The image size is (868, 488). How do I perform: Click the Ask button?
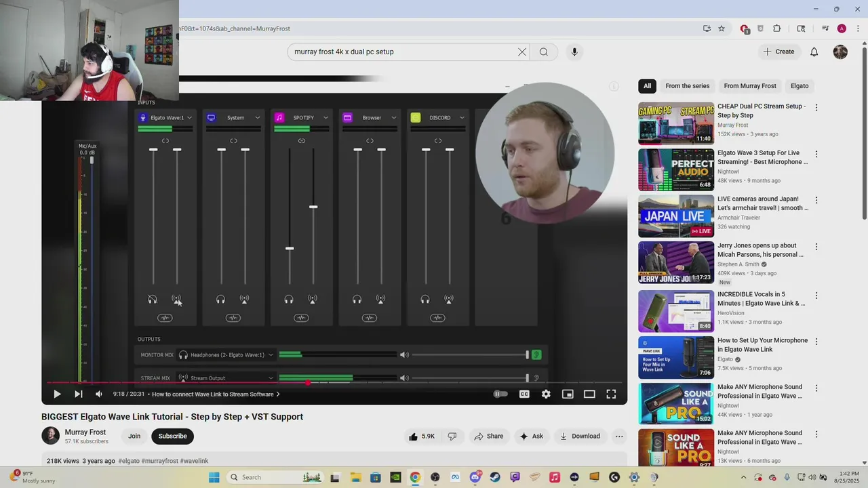[x=532, y=436]
